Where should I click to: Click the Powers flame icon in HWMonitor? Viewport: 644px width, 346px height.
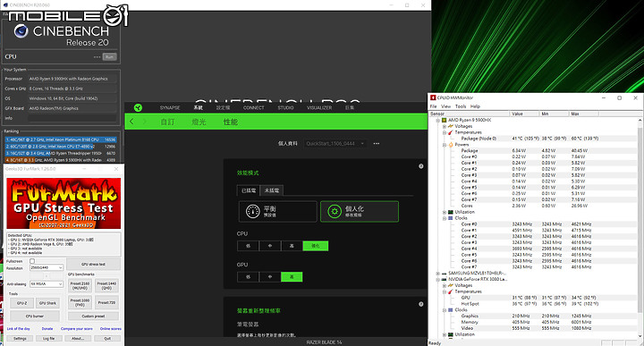tap(450, 145)
